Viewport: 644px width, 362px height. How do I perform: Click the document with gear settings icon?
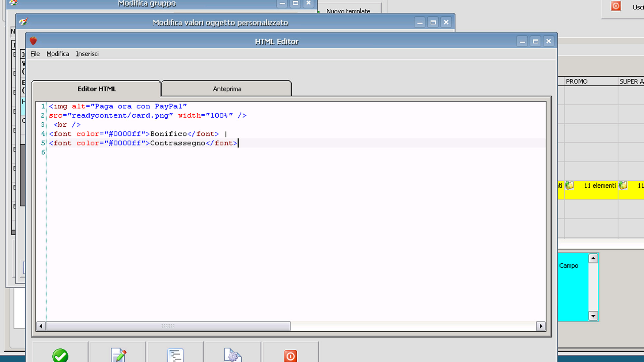233,355
